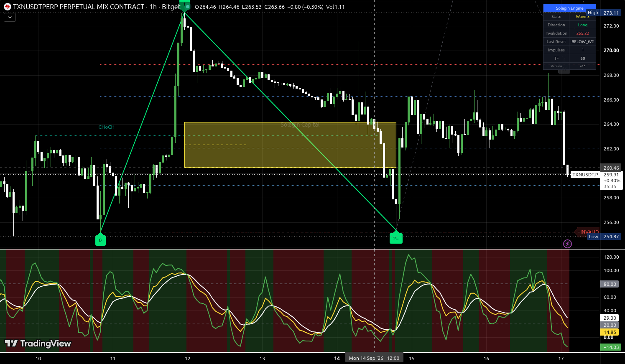625x364 pixels.
Task: Click date 15 on the time axis
Action: [x=412, y=359]
